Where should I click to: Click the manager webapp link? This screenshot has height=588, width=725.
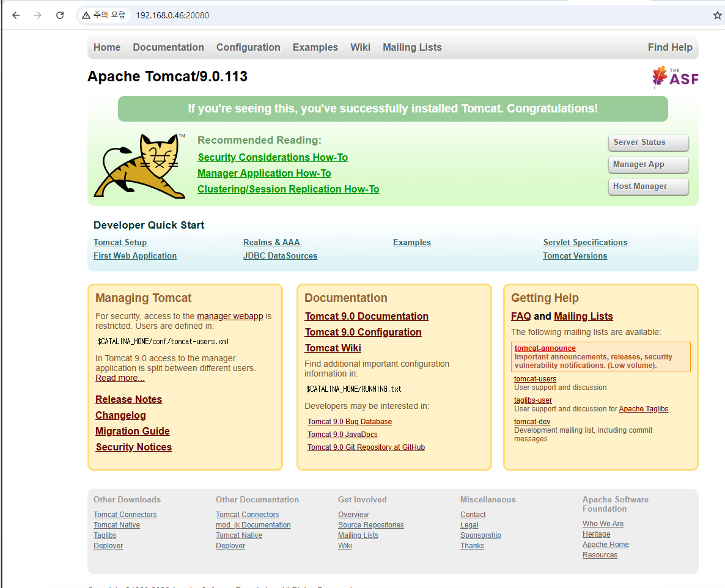(x=230, y=316)
